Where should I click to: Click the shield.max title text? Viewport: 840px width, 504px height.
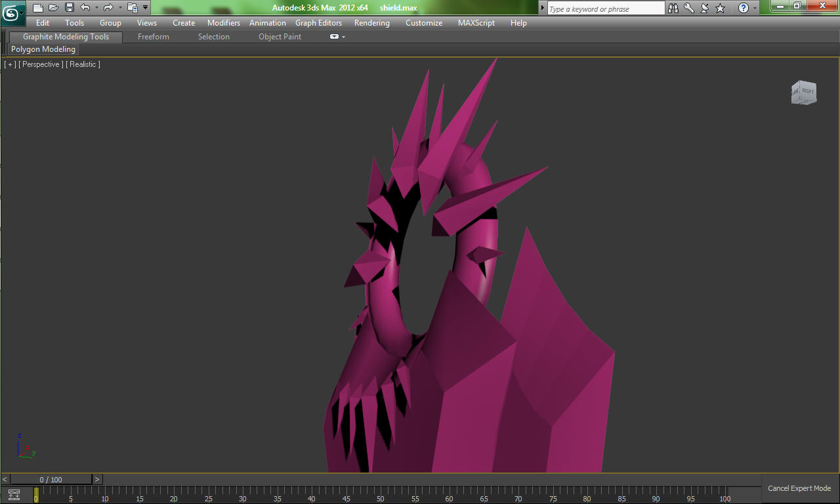click(398, 8)
